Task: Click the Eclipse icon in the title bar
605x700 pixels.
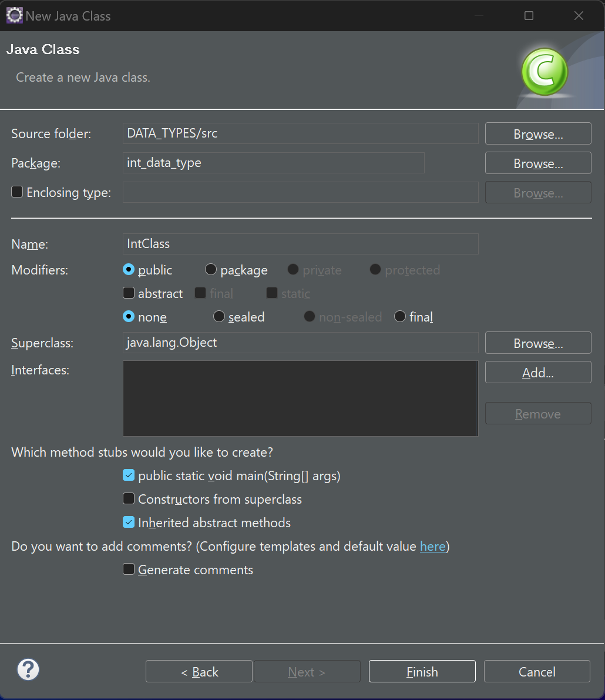Action: (14, 16)
